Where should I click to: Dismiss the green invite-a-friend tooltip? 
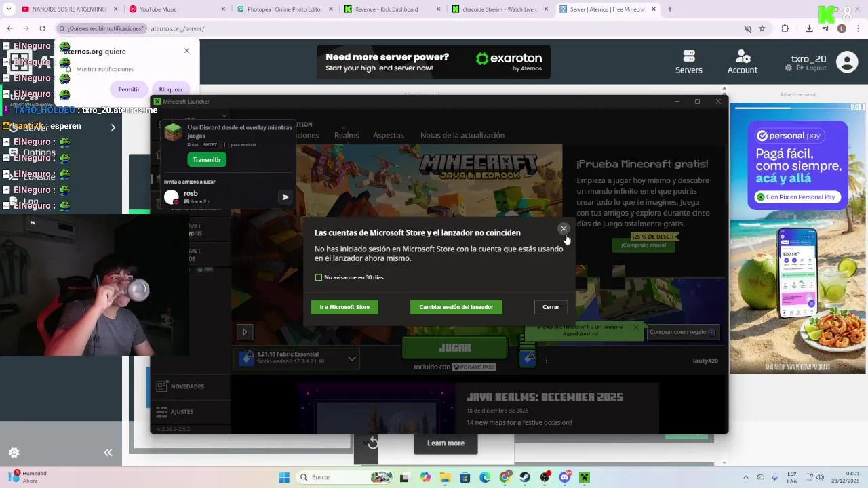[x=635, y=328]
